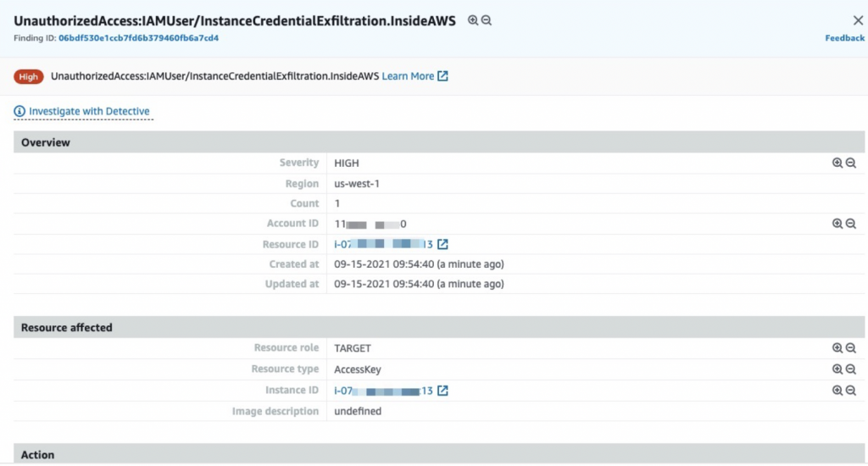
Task: Select the Updated at timestamp value
Action: [419, 284]
